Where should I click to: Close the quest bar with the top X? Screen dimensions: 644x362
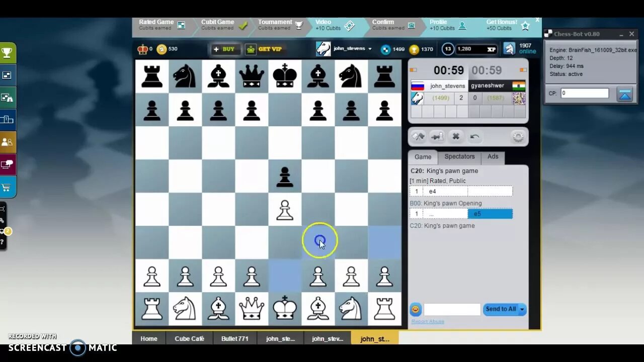pos(537,20)
